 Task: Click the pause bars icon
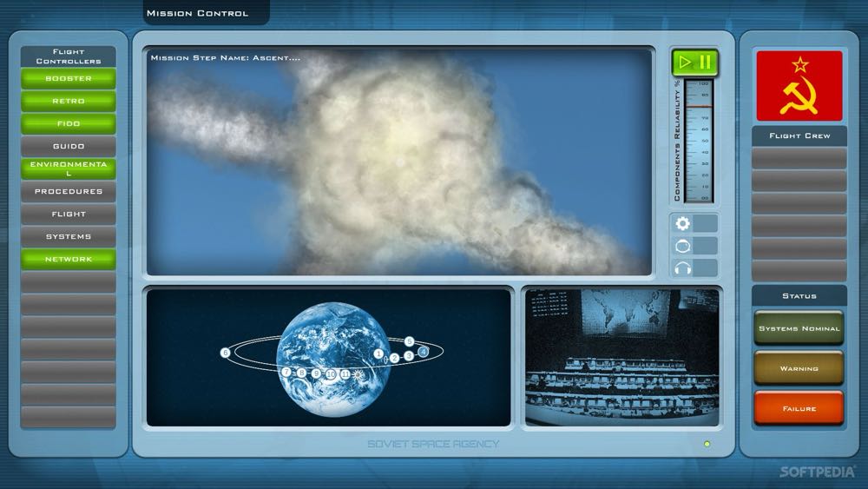pos(705,62)
